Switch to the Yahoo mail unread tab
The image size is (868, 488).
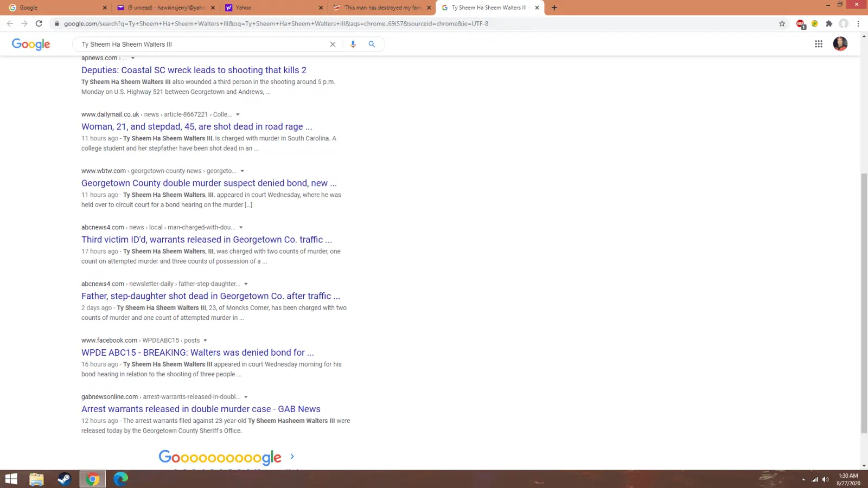[x=165, y=8]
